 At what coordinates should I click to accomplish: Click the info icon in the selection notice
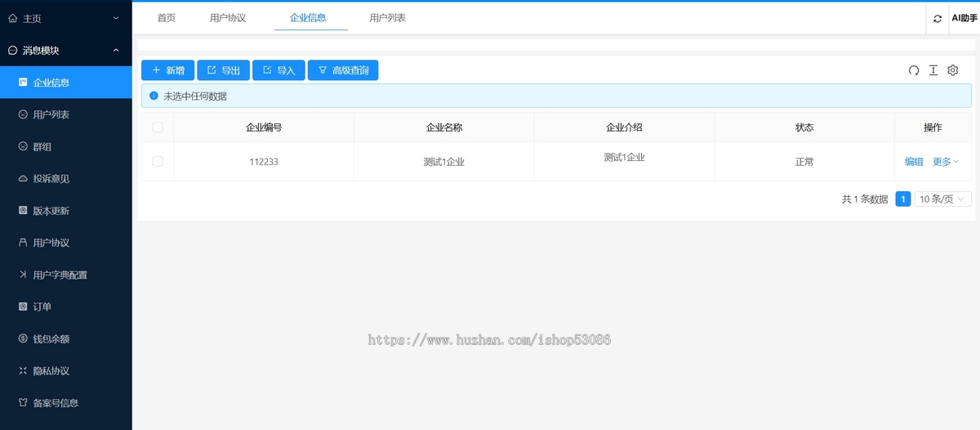pyautogui.click(x=154, y=96)
